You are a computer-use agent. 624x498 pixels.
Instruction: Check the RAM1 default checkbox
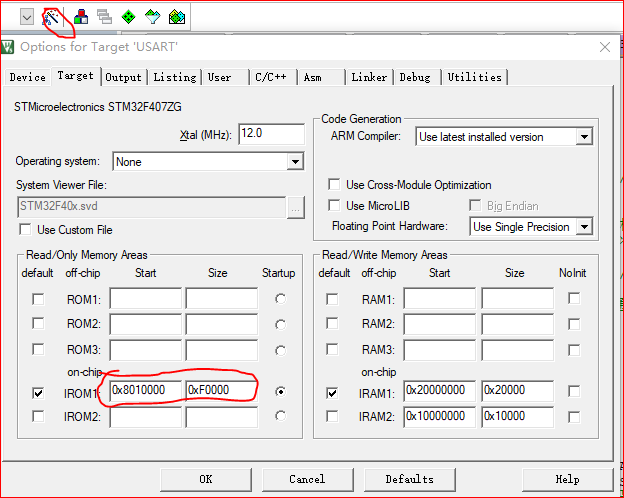(x=332, y=299)
